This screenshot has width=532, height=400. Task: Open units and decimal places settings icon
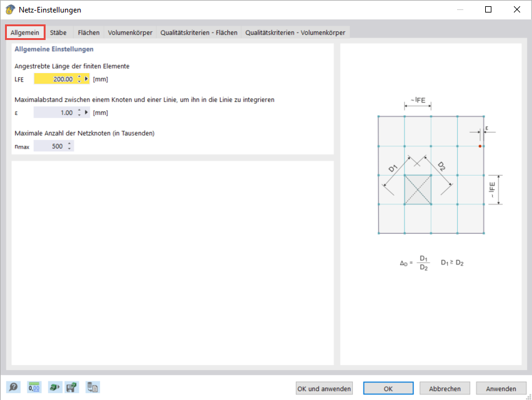click(x=34, y=387)
